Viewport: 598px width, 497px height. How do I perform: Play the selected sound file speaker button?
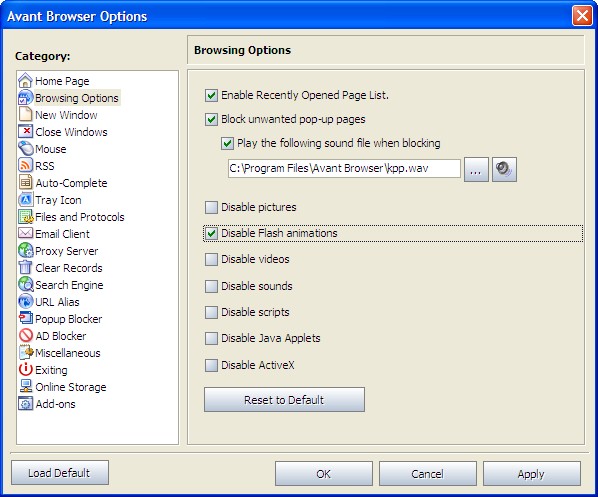click(504, 169)
